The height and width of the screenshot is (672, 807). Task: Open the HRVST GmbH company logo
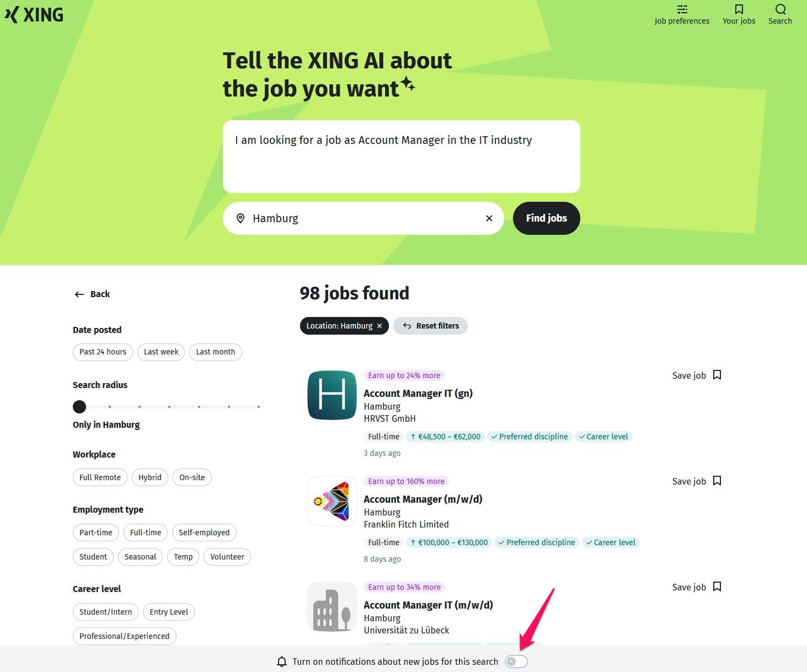[332, 395]
